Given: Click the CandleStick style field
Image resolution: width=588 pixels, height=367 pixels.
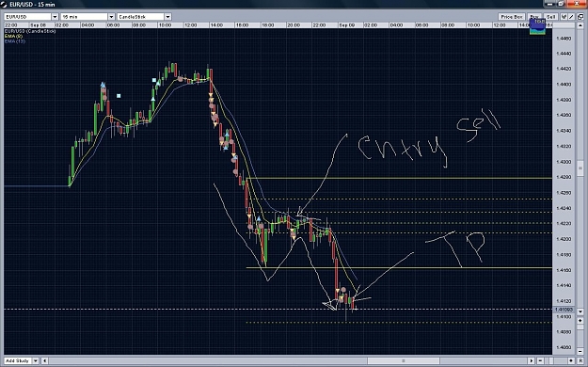Looking at the screenshot, I should [141, 17].
